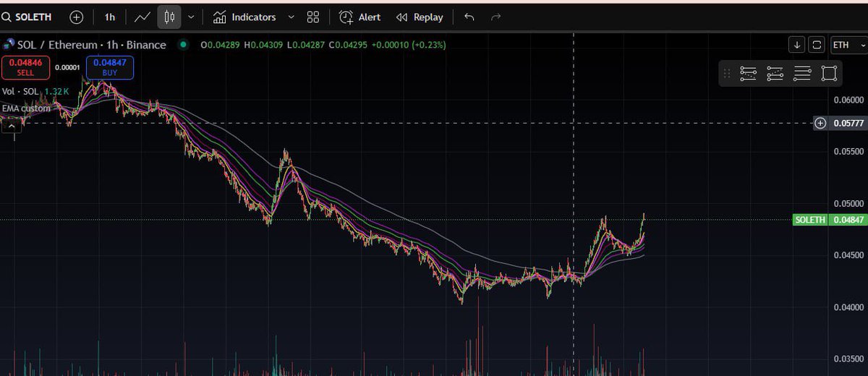Click the green market status dot
868x376 pixels.
pyautogui.click(x=184, y=45)
